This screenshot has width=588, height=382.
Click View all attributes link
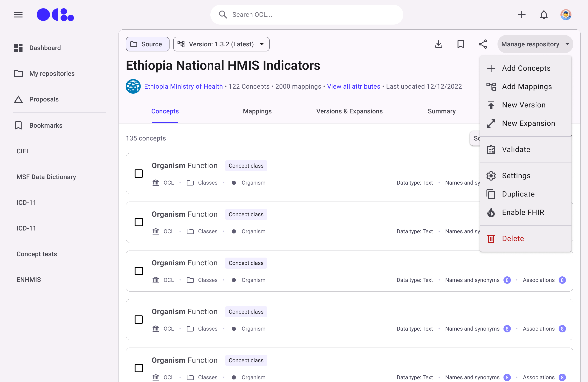[353, 86]
